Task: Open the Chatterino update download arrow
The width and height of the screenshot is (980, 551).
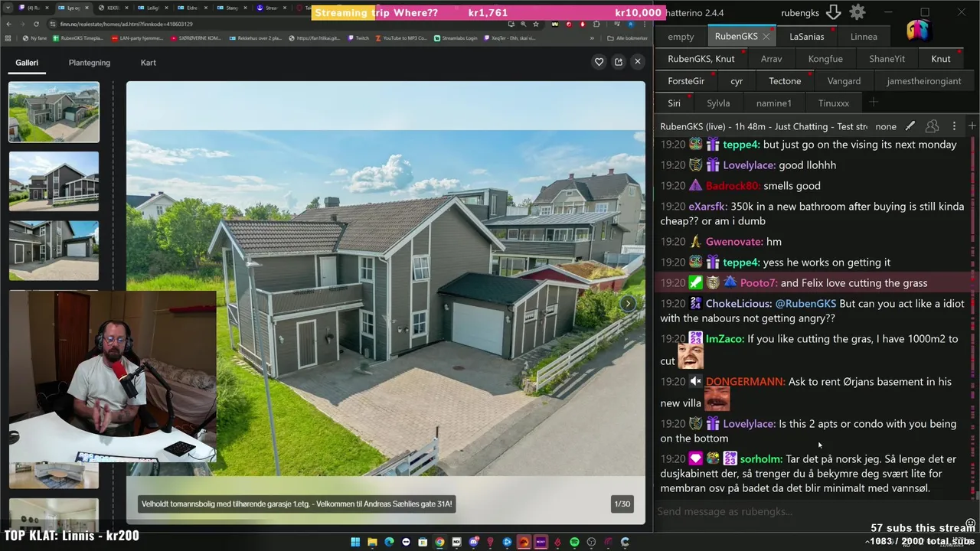Action: (834, 12)
